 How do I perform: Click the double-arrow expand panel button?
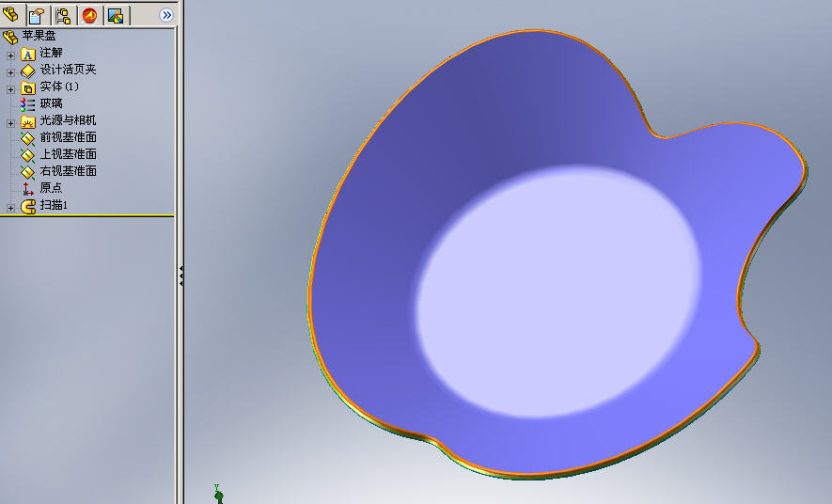166,15
